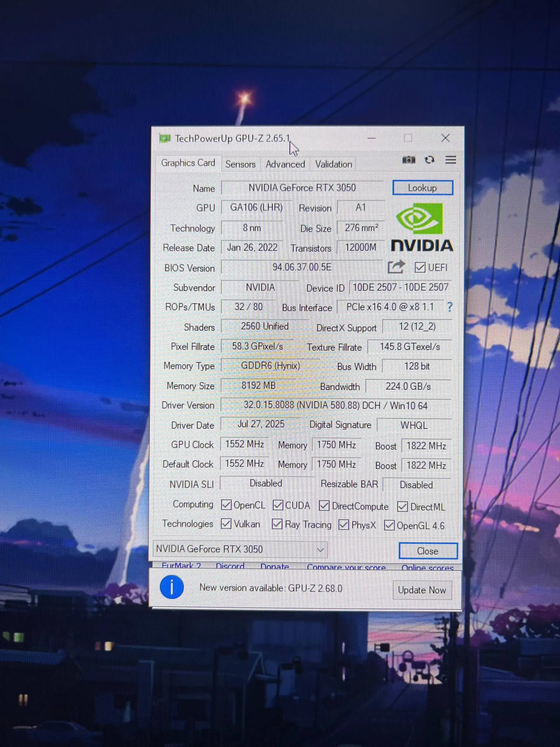Toggle the Vulkan checkbox
Viewport: 560px width, 747px height.
point(226,524)
